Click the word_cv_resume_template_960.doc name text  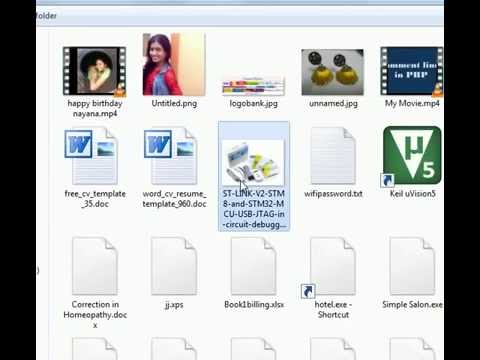174,199
